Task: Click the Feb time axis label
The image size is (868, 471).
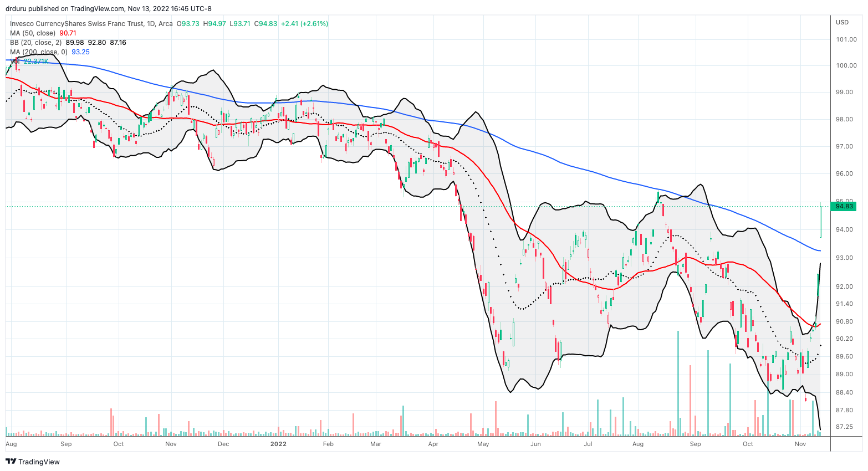Action: pyautogui.click(x=328, y=444)
